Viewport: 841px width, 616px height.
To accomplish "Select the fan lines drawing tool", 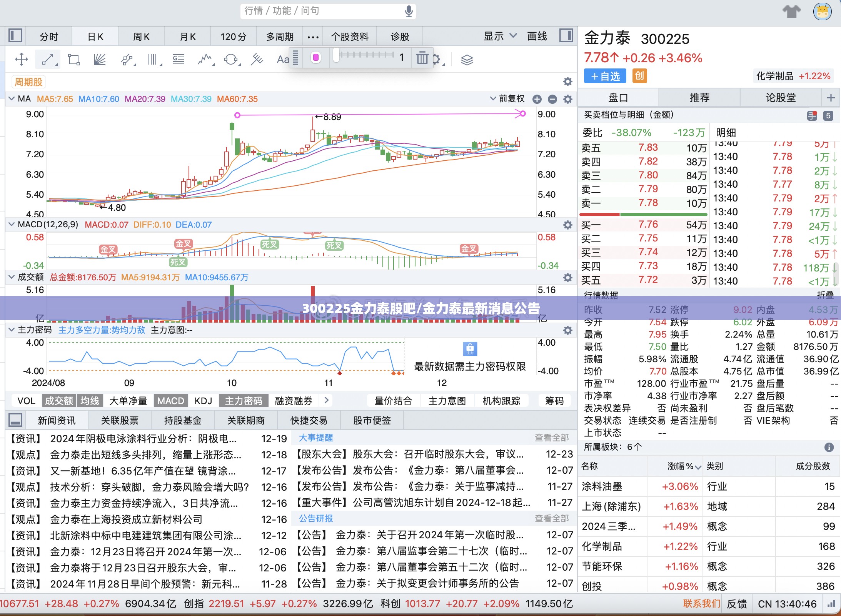I will click(x=100, y=59).
